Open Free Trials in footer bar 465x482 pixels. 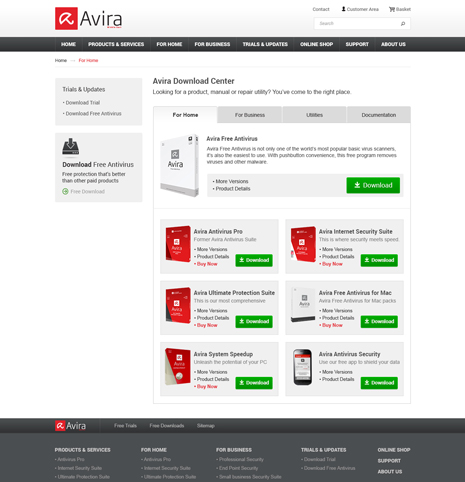125,426
